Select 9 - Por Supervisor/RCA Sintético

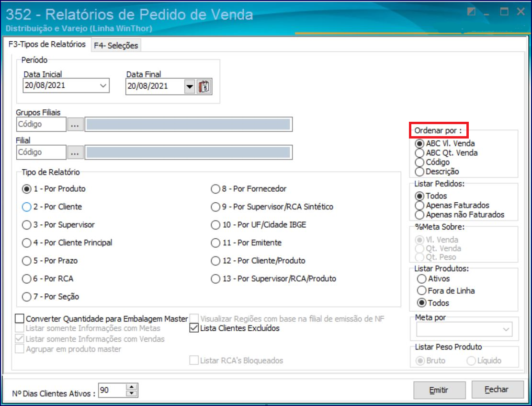(272, 207)
